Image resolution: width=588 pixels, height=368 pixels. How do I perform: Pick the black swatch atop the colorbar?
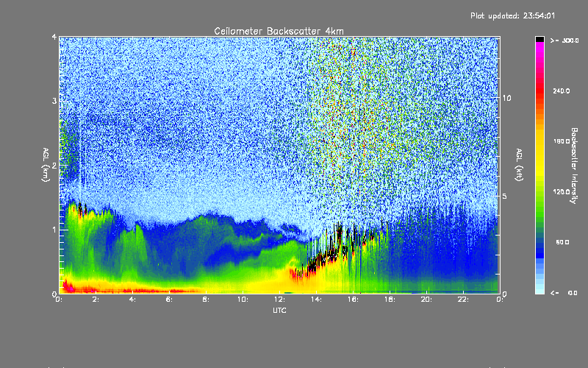(x=539, y=39)
